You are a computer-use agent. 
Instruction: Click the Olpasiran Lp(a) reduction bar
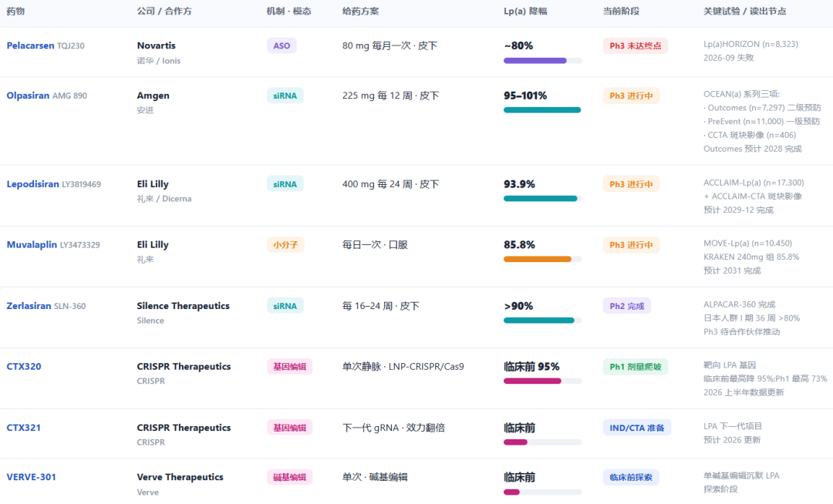pos(542,110)
